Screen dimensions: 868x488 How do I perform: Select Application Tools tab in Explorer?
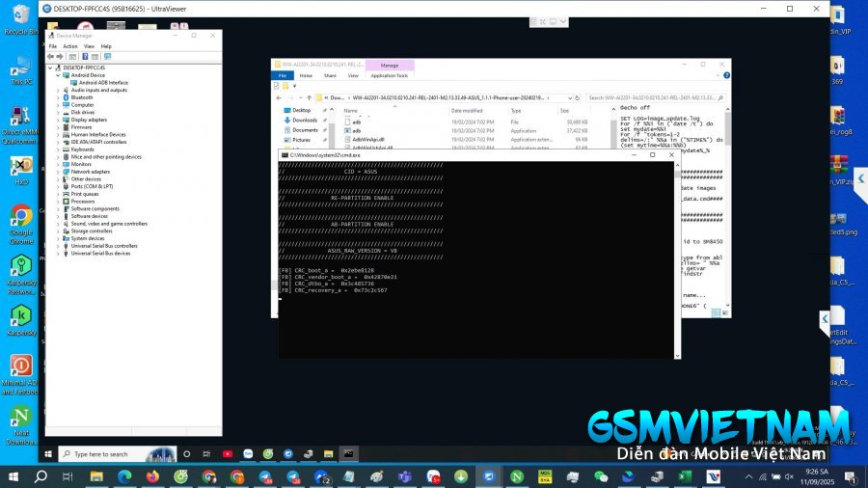coord(390,76)
